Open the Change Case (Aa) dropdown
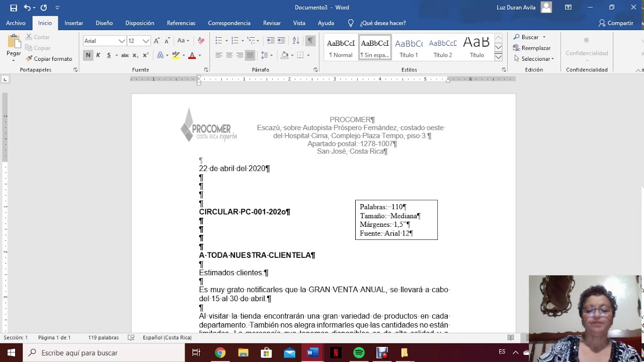This screenshot has height=362, width=644. pyautogui.click(x=183, y=41)
